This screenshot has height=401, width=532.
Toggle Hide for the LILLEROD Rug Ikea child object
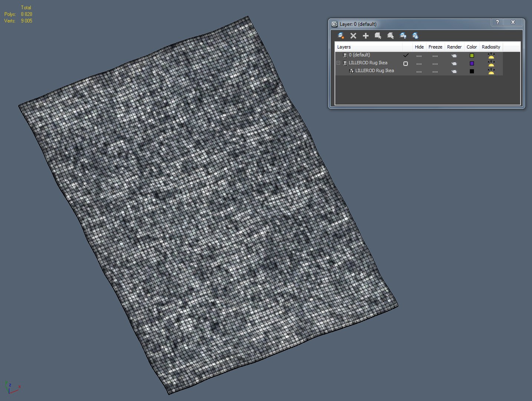pos(419,72)
